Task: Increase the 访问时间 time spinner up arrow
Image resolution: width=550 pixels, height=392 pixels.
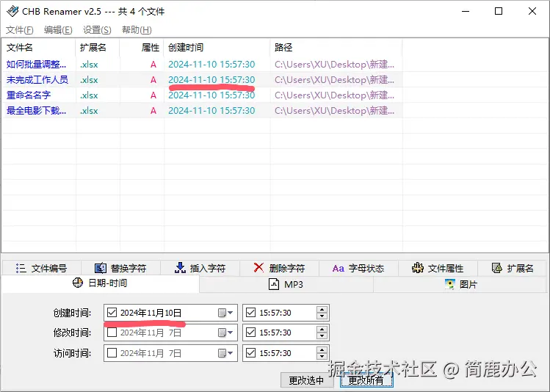Action: point(322,349)
